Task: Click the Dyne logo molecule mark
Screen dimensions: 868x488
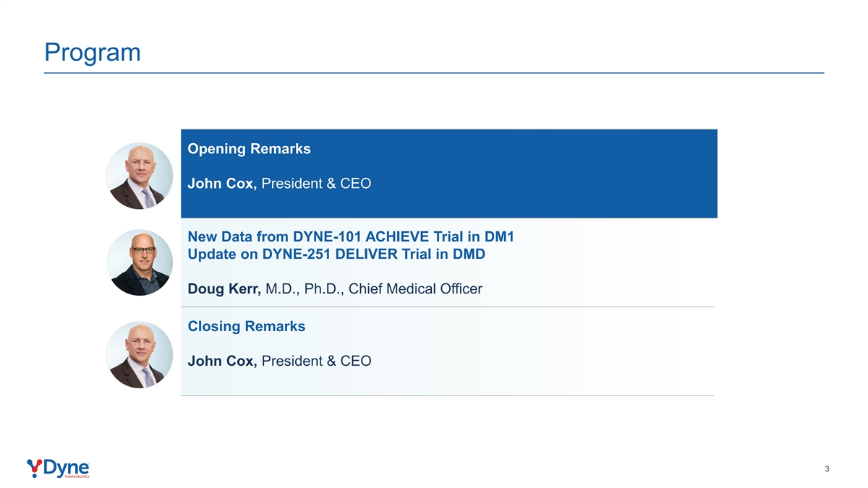Action: pyautogui.click(x=34, y=468)
